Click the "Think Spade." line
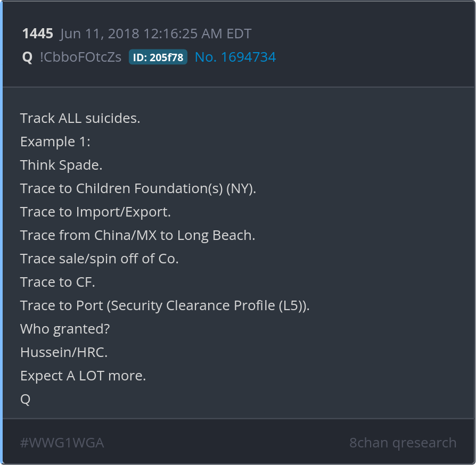Image resolution: width=476 pixels, height=465 pixels. point(61,165)
